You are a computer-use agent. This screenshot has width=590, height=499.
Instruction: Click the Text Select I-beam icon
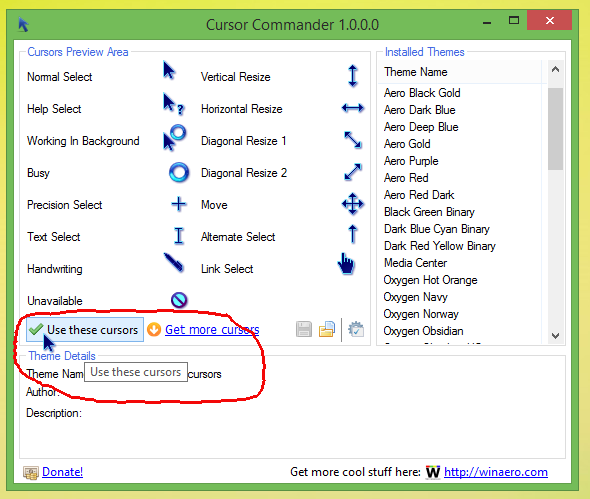179,236
